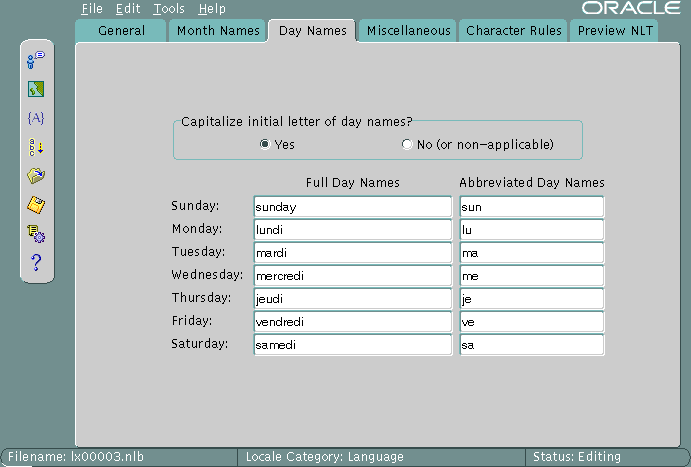This screenshot has height=467, width=691.
Task: Click the blue question mark help icon
Action: pos(36,263)
